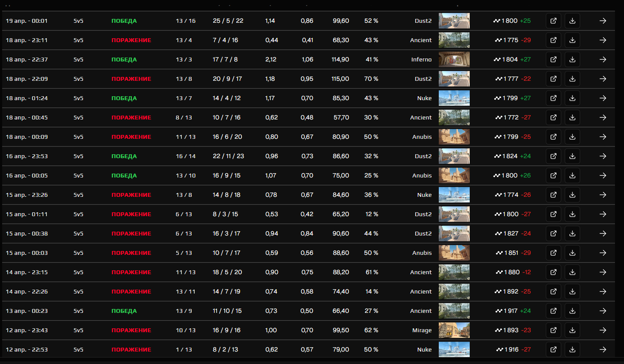
Task: Open external link for 12 апр. 22:53 match
Action: [x=554, y=349]
